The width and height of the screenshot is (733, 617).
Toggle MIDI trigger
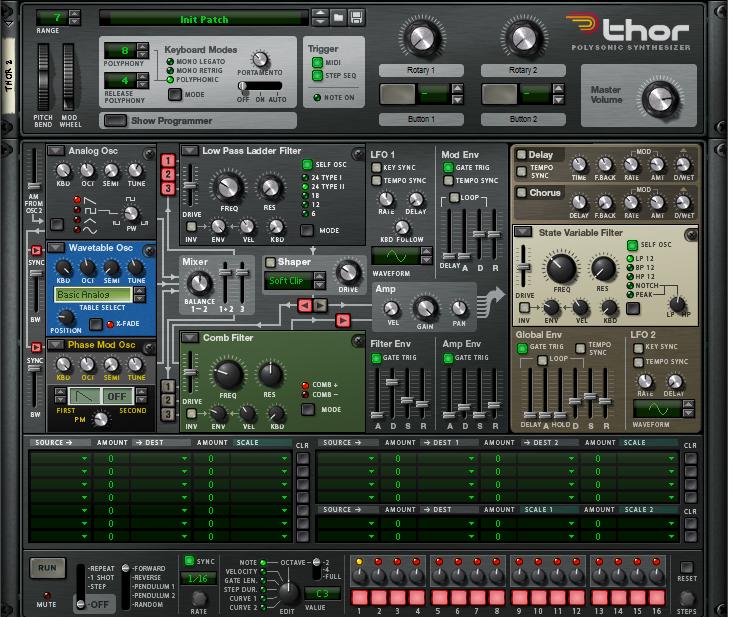[317, 62]
